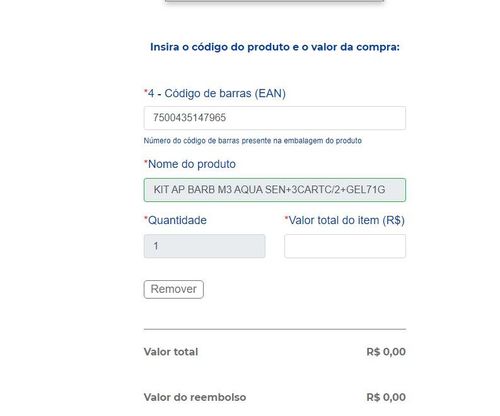The height and width of the screenshot is (416, 500).
Task: Focus the empty Valor total do item field
Action: point(345,246)
